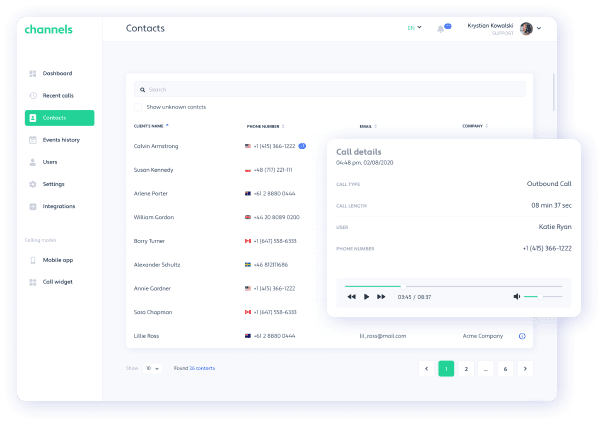Click the Recent calls clock icon
The width and height of the screenshot is (604, 424).
tap(33, 96)
